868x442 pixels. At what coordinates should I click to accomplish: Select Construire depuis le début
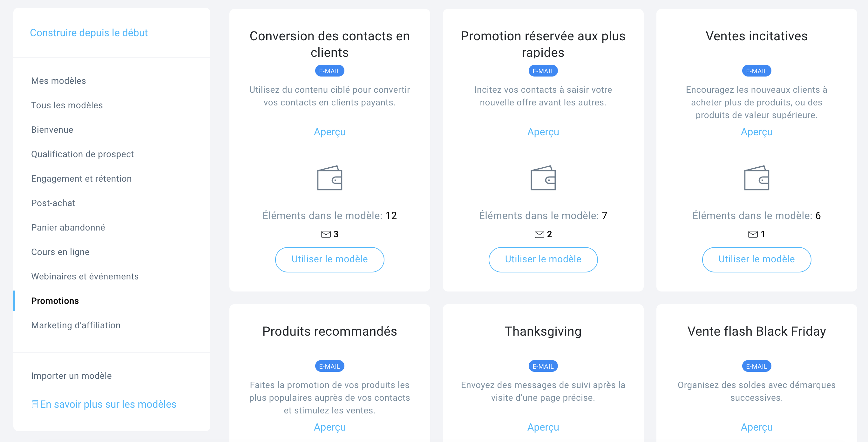click(x=89, y=33)
